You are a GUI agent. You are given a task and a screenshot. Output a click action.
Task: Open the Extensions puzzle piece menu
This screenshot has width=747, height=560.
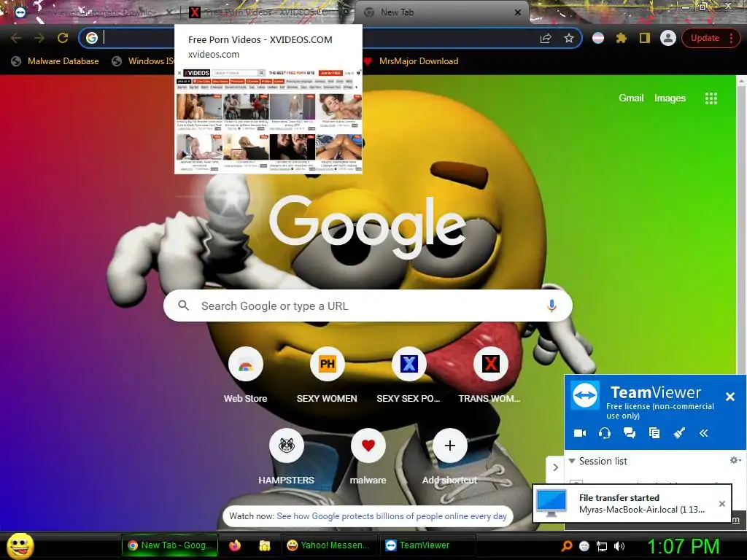click(x=622, y=38)
